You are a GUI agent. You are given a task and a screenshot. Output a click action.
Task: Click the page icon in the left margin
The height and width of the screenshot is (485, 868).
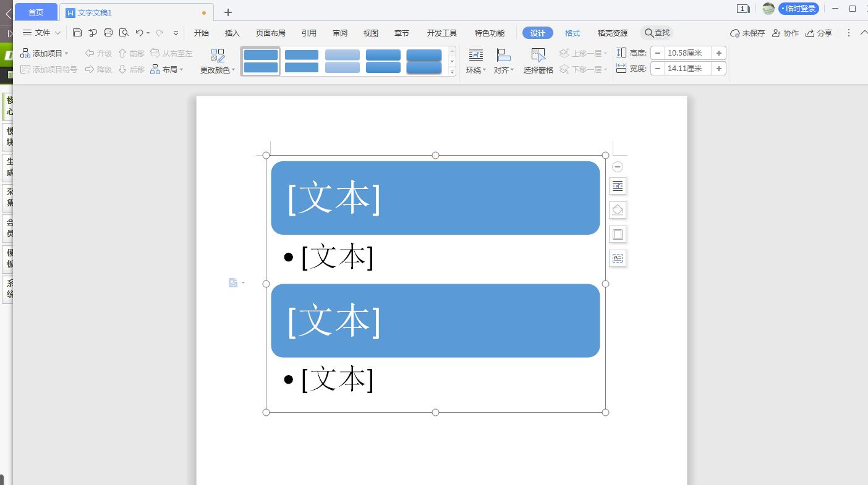233,283
